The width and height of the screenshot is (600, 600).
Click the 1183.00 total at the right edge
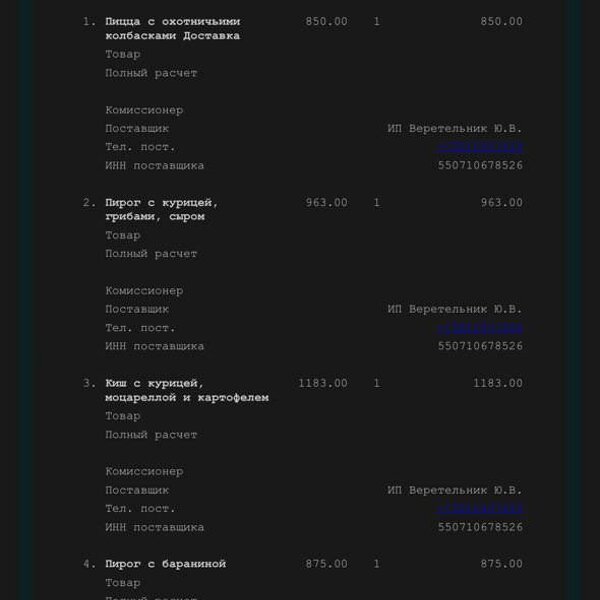coord(497,383)
